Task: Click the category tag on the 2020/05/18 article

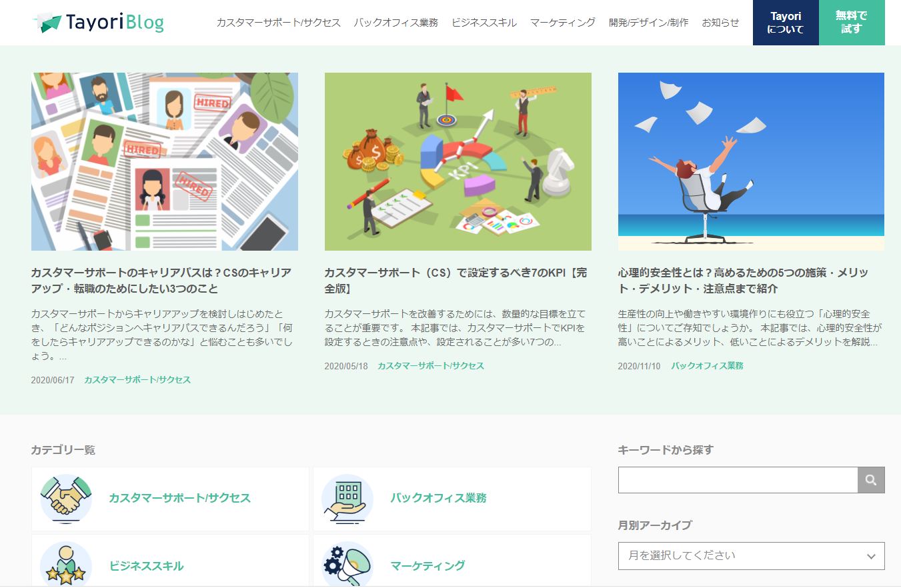Action: point(431,366)
